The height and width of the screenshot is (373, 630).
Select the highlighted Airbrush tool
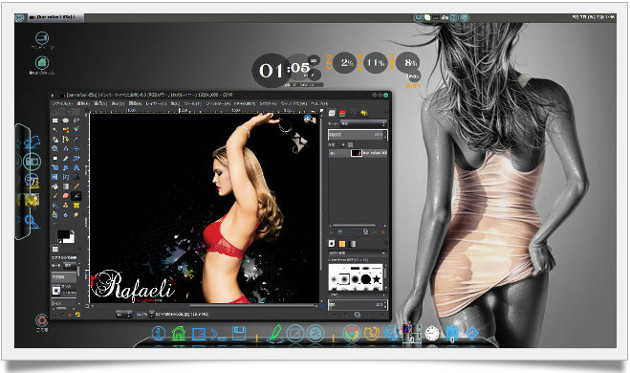click(x=76, y=196)
